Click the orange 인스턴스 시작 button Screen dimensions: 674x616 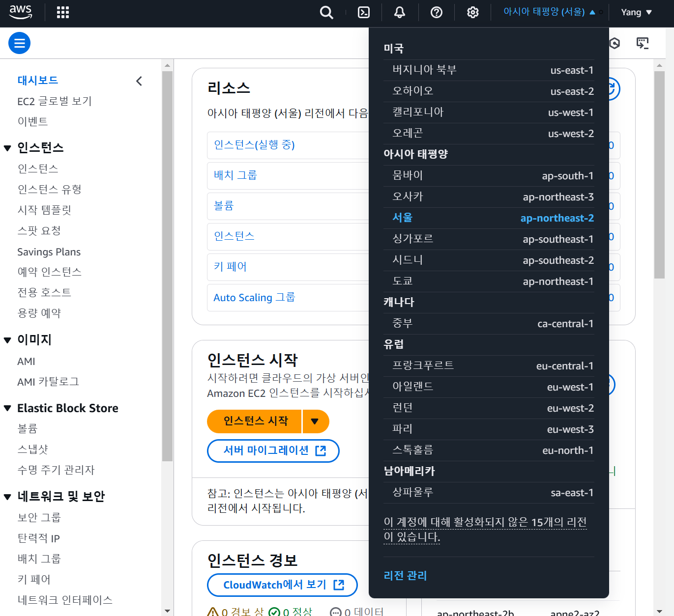255,421
